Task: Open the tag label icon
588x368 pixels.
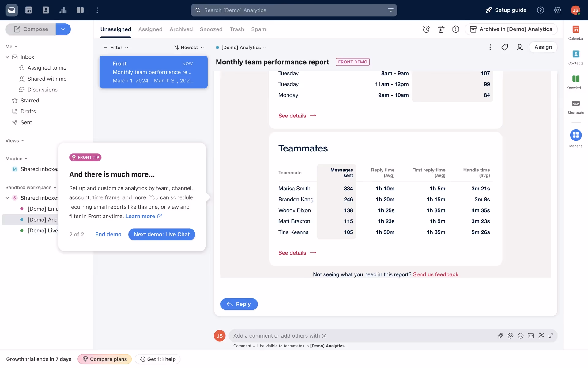Action: 505,47
